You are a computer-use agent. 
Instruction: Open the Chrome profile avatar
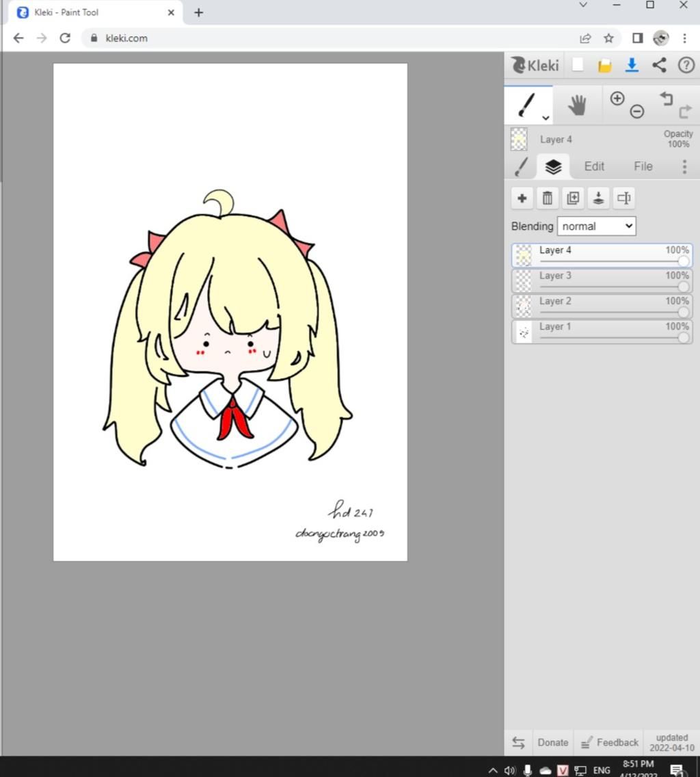661,38
